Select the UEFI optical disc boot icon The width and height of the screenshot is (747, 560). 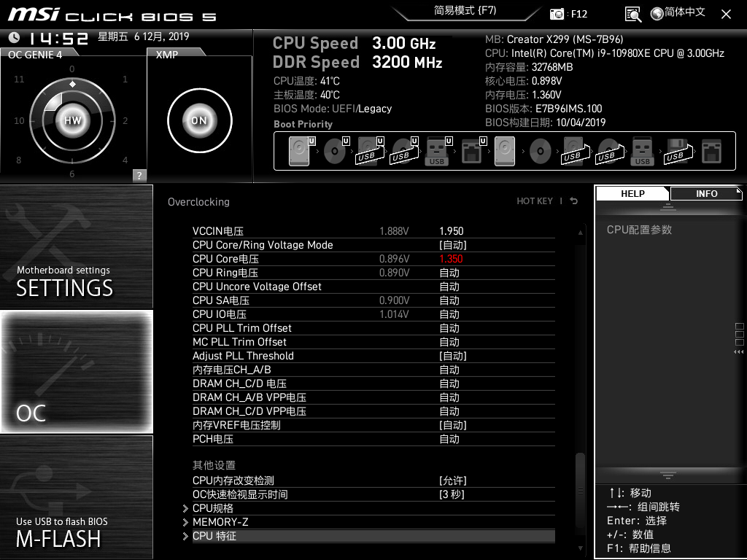336,152
